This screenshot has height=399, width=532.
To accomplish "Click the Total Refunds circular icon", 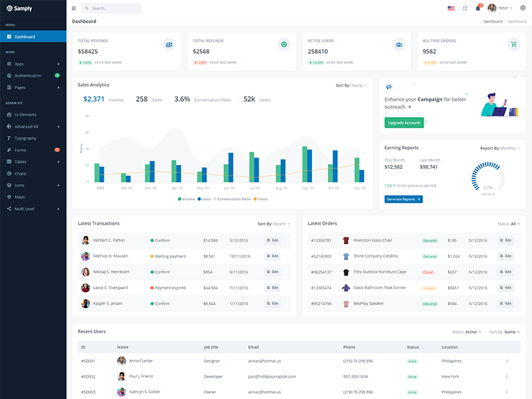I will click(284, 45).
